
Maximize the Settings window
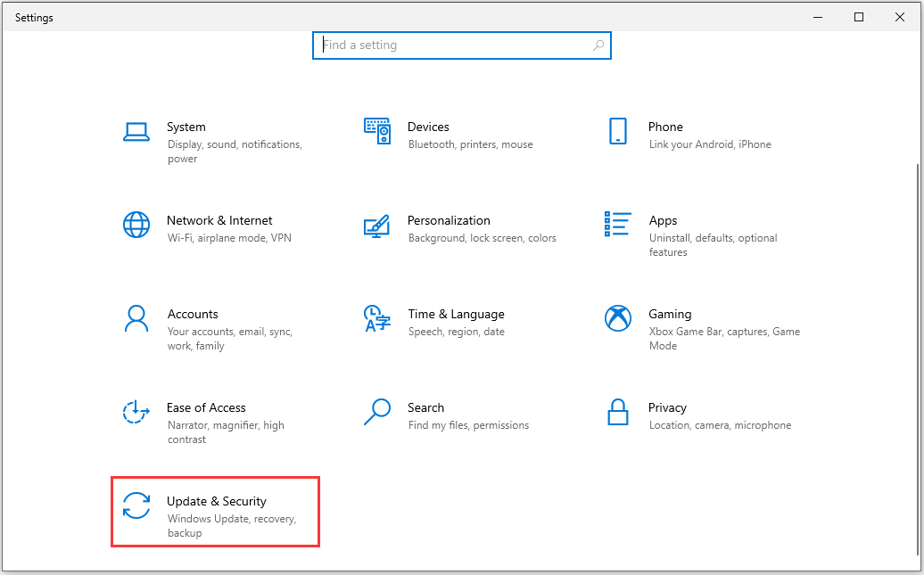tap(859, 17)
